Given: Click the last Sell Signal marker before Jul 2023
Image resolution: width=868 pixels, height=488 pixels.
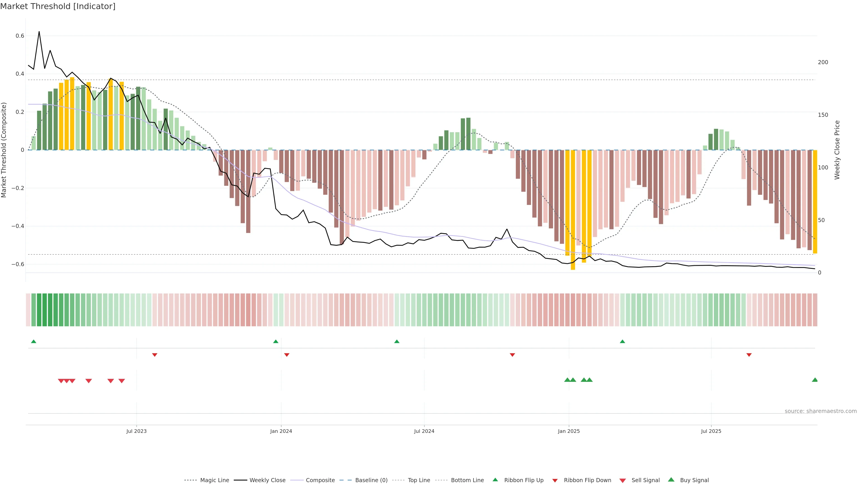Looking at the screenshot, I should point(122,381).
